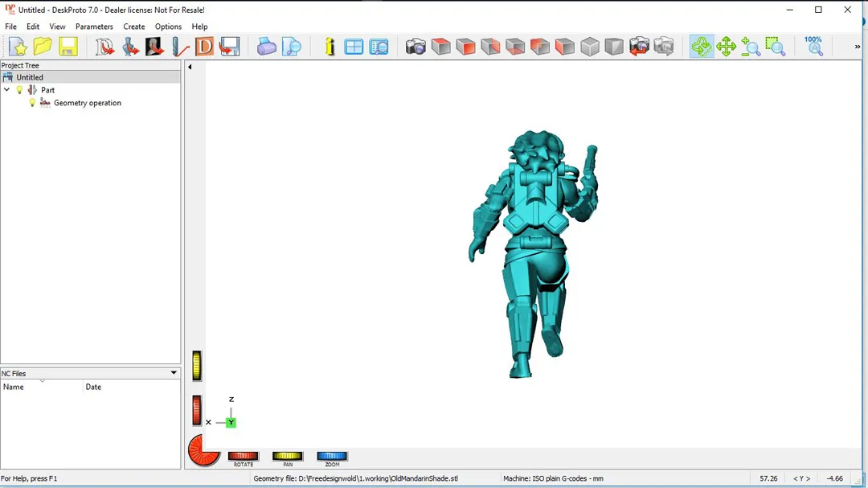Image resolution: width=868 pixels, height=488 pixels.
Task: Click the blue ZOOM thumbwheel
Action: click(332, 457)
